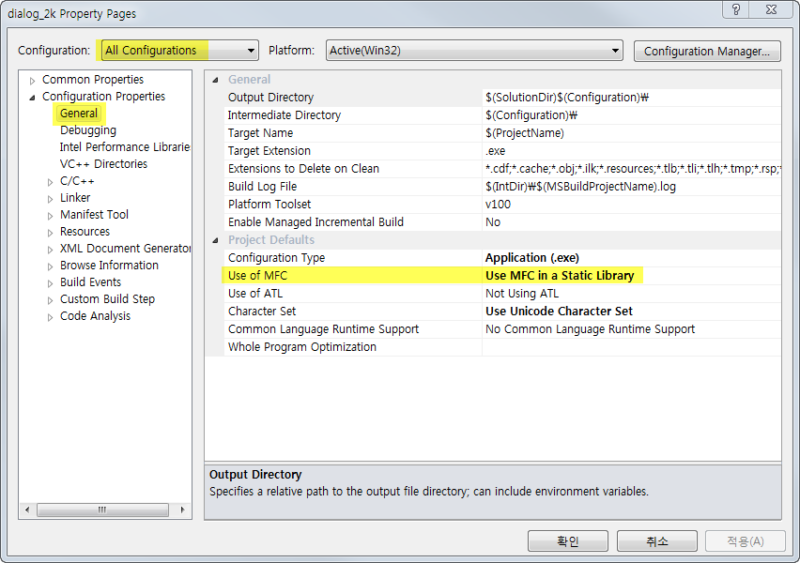Select the General item in tree
This screenshot has width=800, height=563.
point(79,113)
